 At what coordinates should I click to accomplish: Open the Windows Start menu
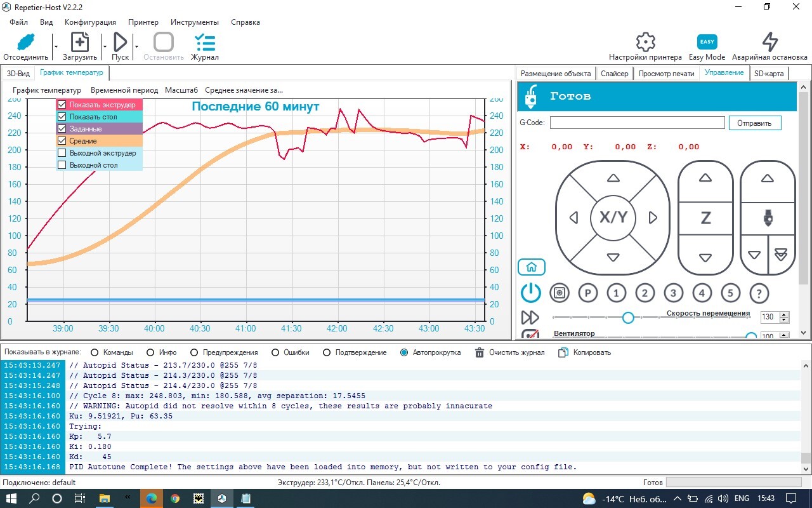pos(13,498)
